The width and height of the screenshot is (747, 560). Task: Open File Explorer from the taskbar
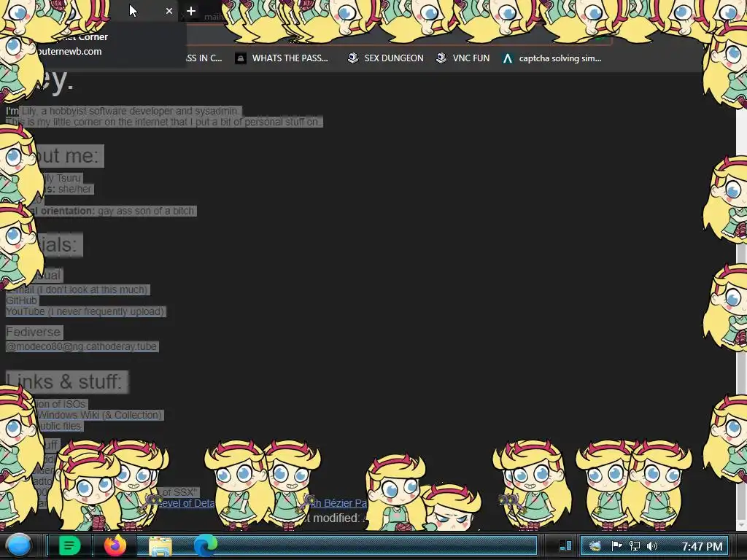pyautogui.click(x=160, y=546)
